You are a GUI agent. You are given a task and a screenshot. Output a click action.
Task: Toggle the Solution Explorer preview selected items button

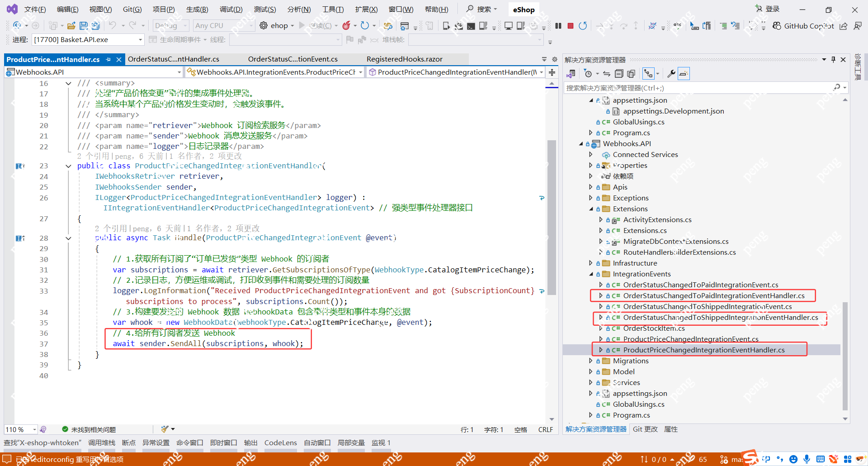(x=684, y=73)
